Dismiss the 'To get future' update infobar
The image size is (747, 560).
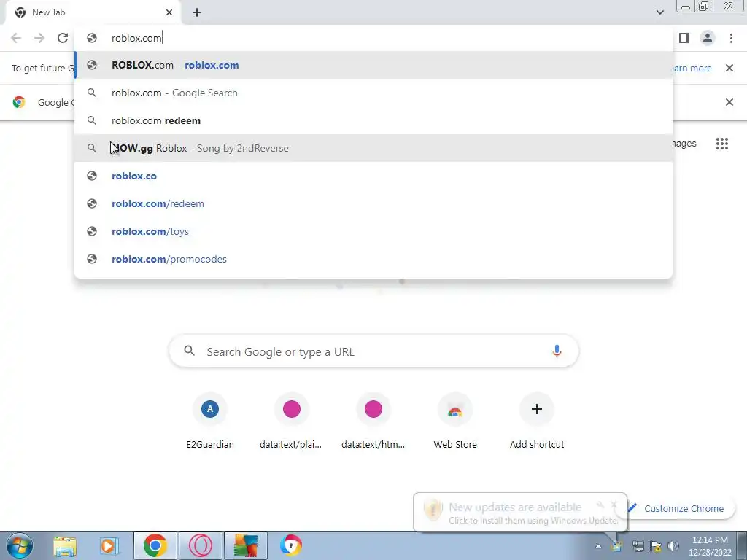729,68
